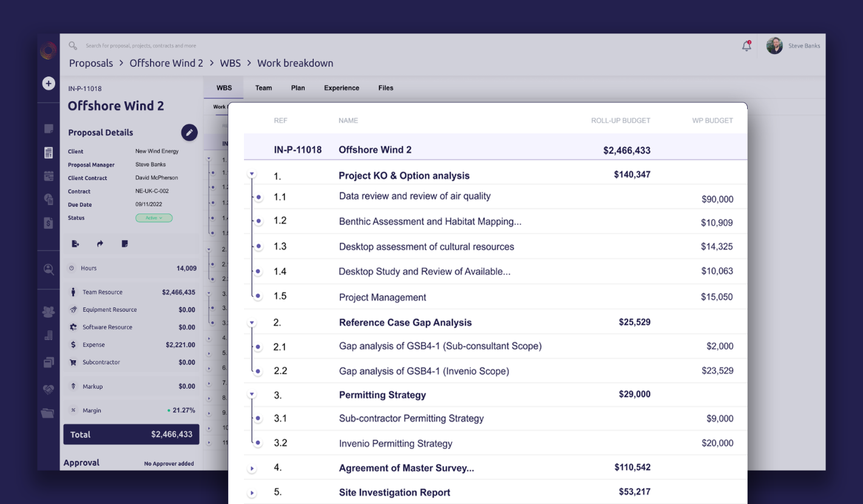Select row 1.2 Benthic Assessment and Habitat Mapping
This screenshot has width=863, height=504.
click(x=495, y=221)
